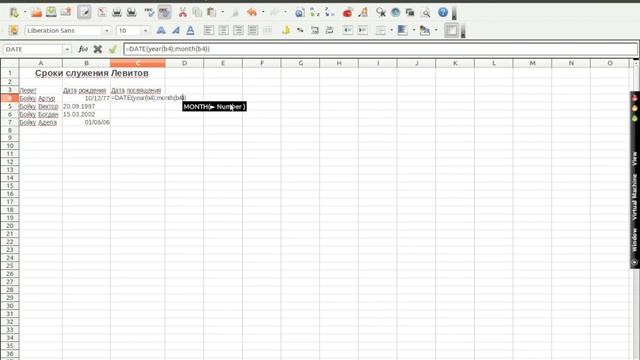Select cell with date 15.03.2002
Screen dimensions: 640x360
coord(86,114)
